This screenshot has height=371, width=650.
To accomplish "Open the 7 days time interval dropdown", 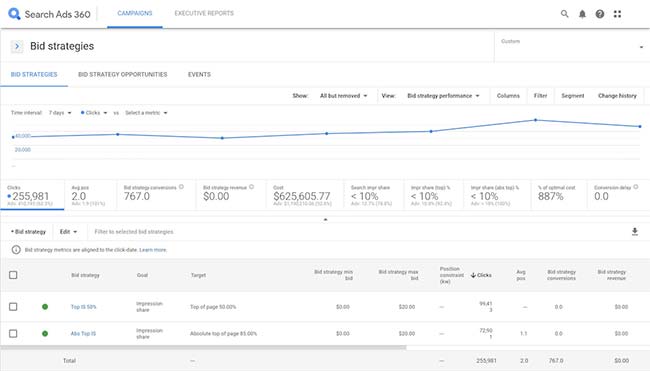I will coord(60,113).
